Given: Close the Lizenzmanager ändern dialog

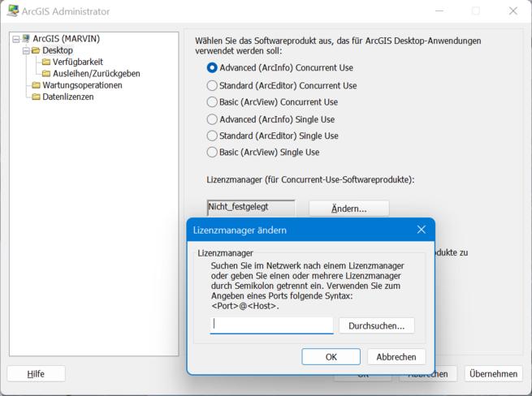Looking at the screenshot, I should (422, 230).
